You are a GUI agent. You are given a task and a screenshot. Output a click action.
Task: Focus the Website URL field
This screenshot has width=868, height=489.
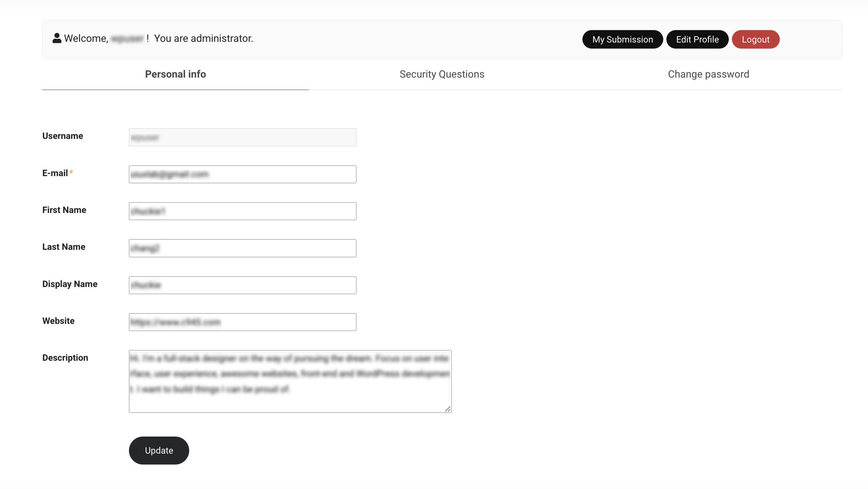point(242,322)
